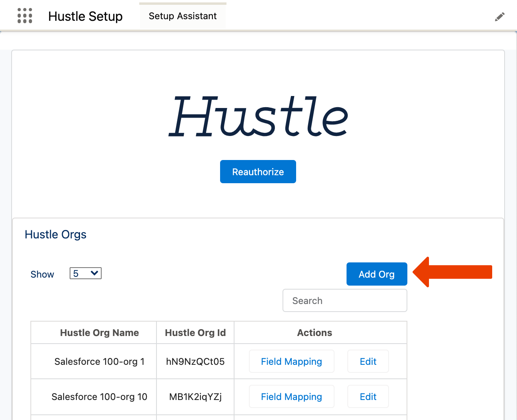
Task: Select the hN9NzQCt05 org id cell
Action: point(195,361)
